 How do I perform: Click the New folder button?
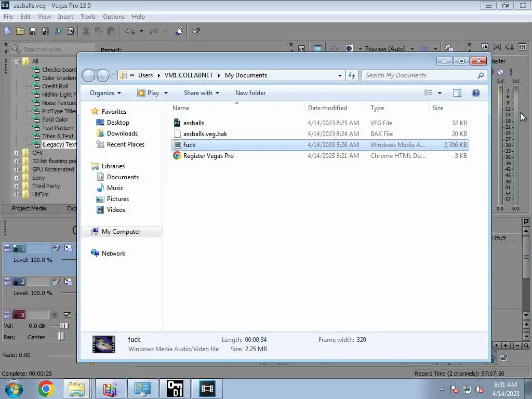coord(250,93)
